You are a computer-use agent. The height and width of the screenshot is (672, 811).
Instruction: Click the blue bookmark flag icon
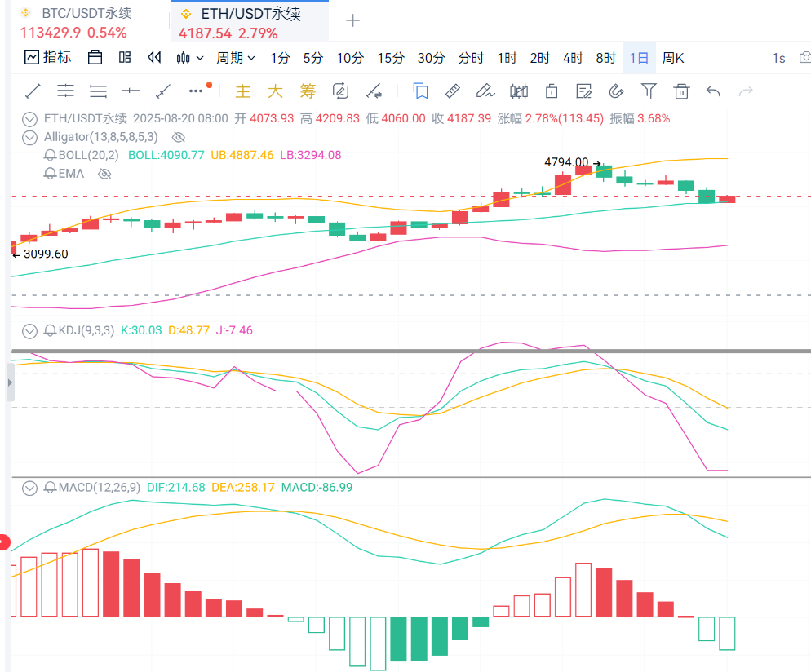coord(420,91)
